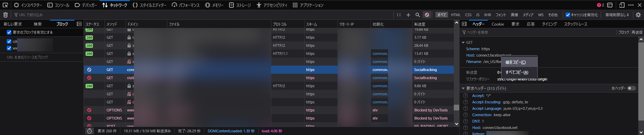Clear network log with trash icon
Viewport: 644px width, 135px height.
point(5,15)
